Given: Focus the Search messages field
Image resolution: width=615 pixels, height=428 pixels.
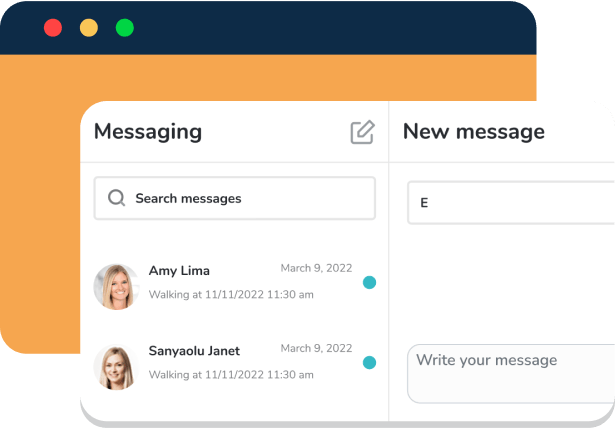Looking at the screenshot, I should click(x=245, y=198).
